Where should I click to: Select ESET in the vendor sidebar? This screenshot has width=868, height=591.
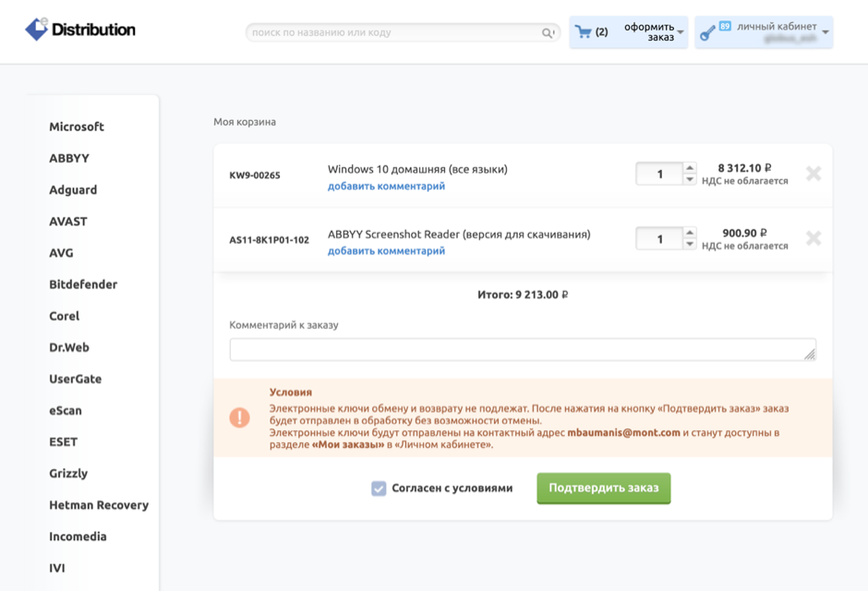(x=63, y=442)
